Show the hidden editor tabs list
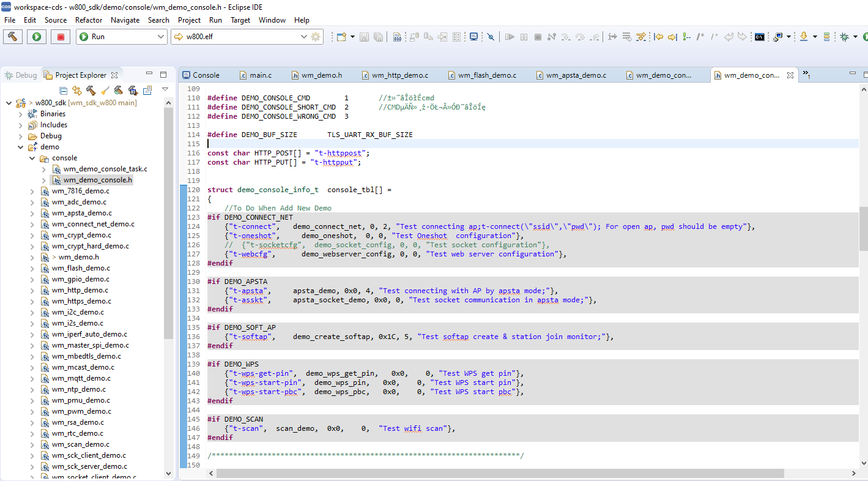This screenshot has width=868, height=481. [x=806, y=75]
